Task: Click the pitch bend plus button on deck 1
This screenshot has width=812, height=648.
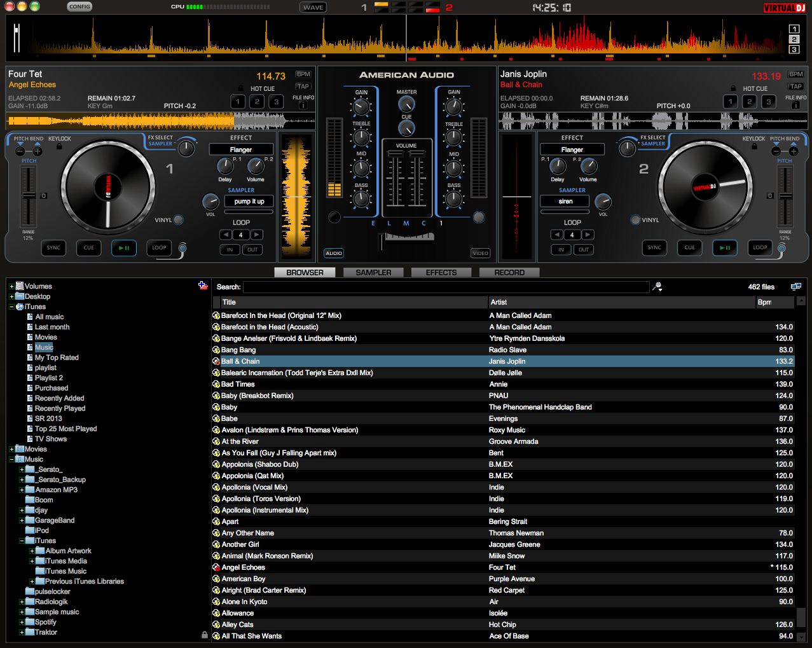Action: (38, 151)
